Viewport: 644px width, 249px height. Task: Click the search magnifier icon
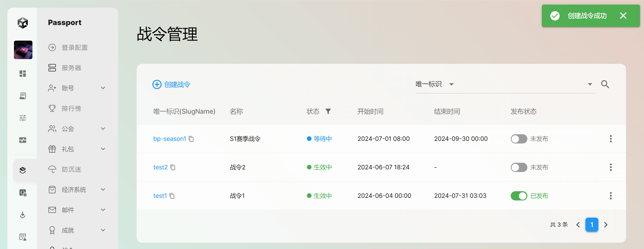point(605,84)
